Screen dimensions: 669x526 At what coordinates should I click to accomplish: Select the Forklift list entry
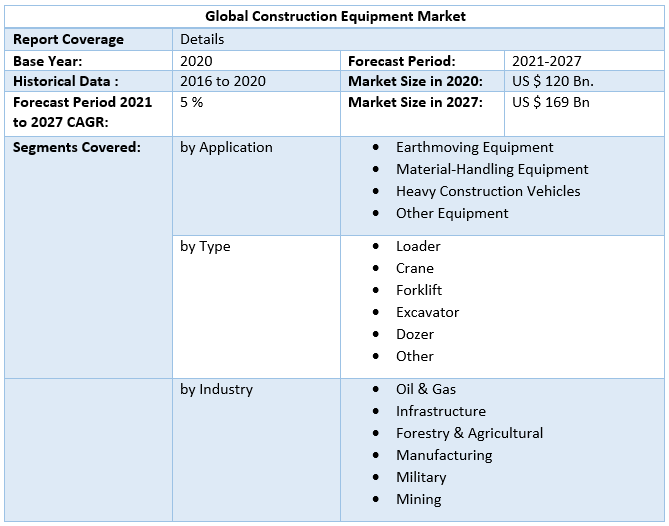[x=419, y=290]
